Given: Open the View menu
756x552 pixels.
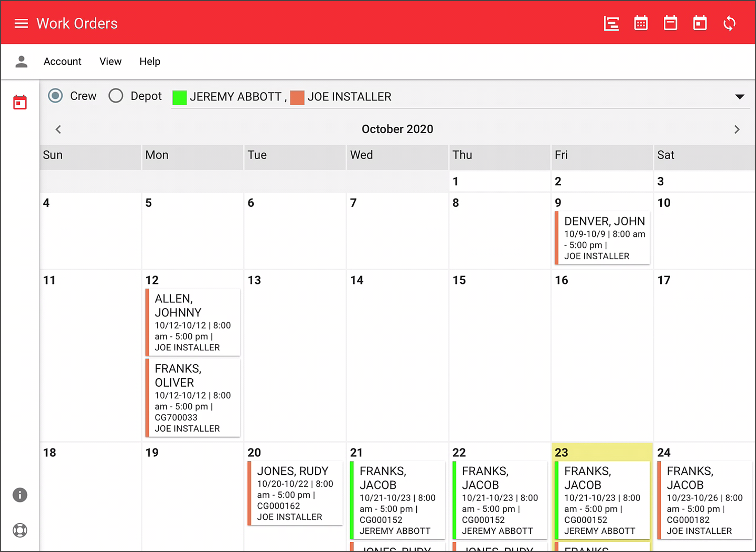Looking at the screenshot, I should [110, 61].
